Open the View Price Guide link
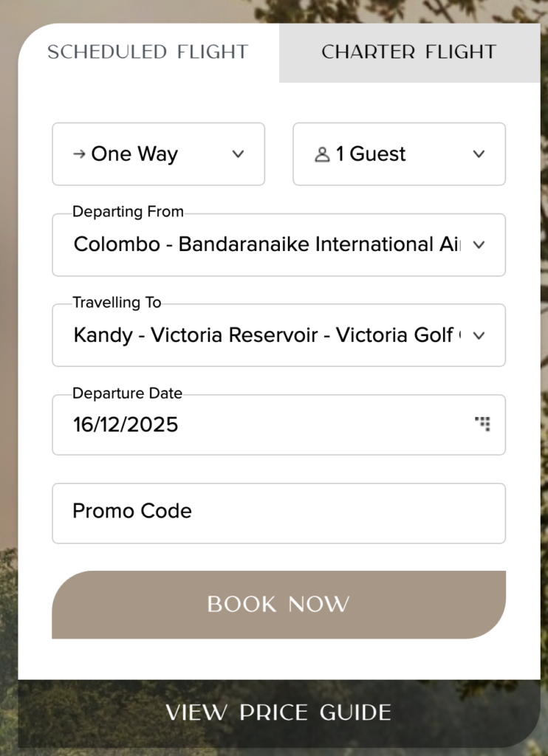548x756 pixels. click(278, 713)
